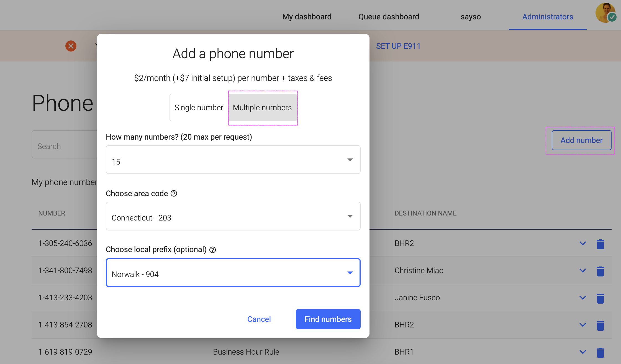621x364 pixels.
Task: Expand details for the BHR2 row
Action: coord(582,244)
